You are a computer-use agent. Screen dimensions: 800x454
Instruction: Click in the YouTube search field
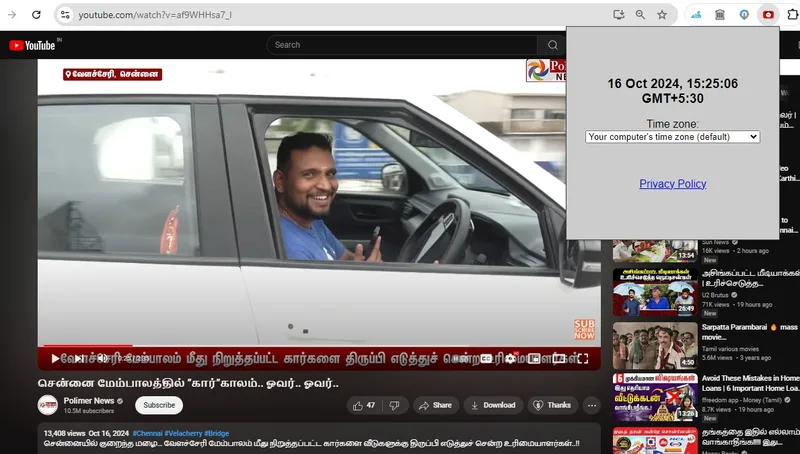pos(402,45)
